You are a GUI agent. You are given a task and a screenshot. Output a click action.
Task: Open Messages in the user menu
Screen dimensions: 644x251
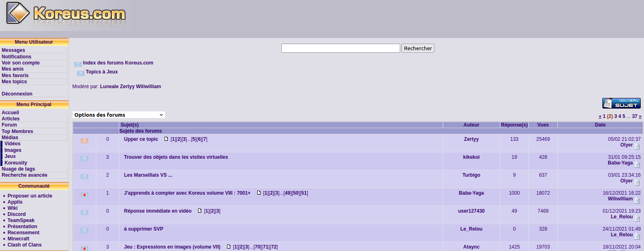tap(13, 50)
